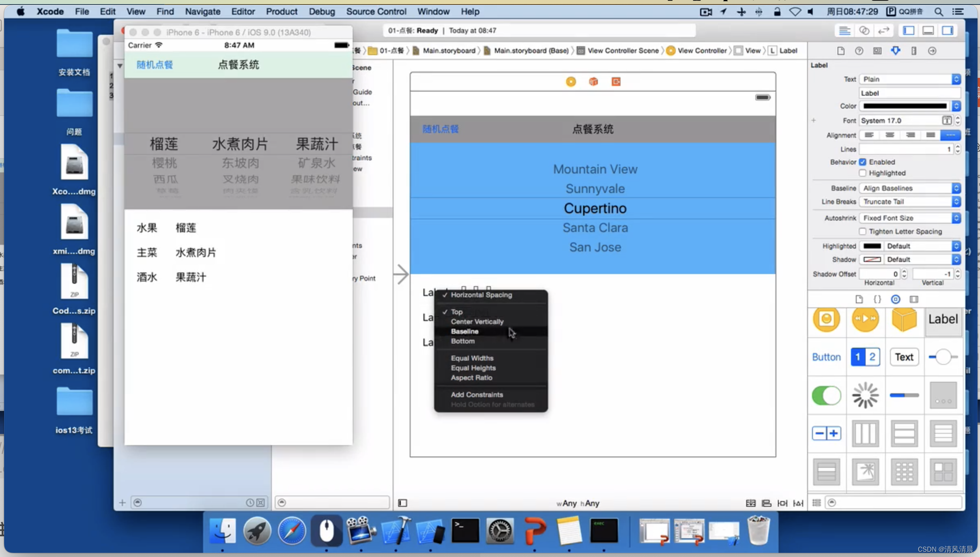Open the Baseline dropdown

pos(910,188)
